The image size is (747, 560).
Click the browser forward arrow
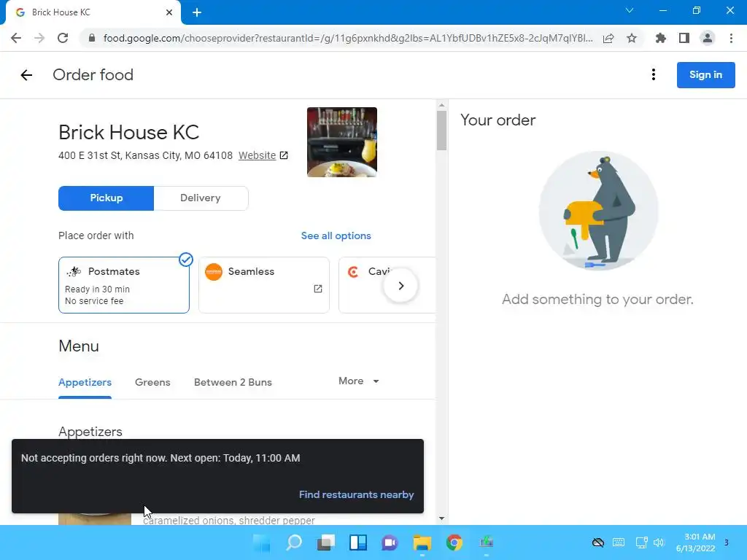(39, 38)
